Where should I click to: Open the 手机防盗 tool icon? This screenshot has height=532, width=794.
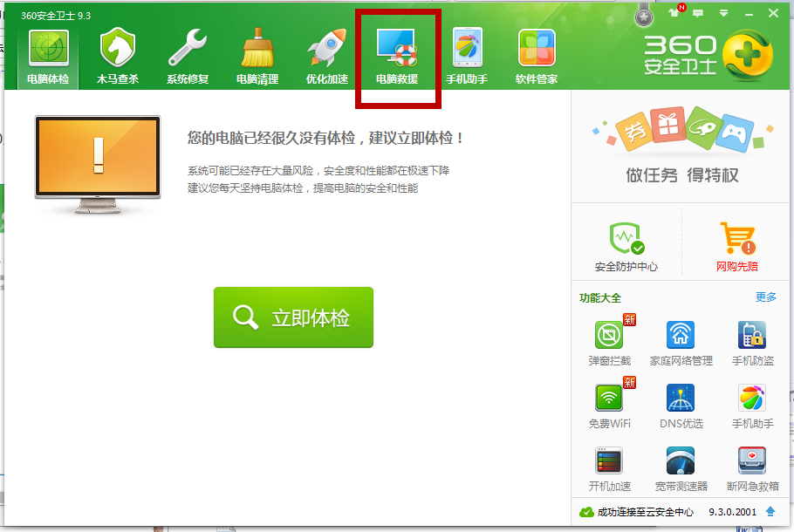coord(752,335)
